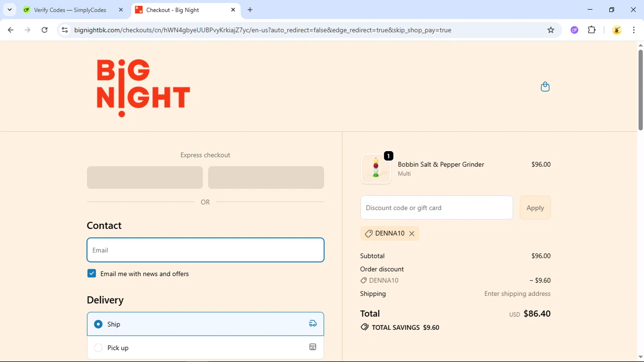Switch to the Verify Codes — SimplyCodes tab
644x362 pixels.
(74, 10)
